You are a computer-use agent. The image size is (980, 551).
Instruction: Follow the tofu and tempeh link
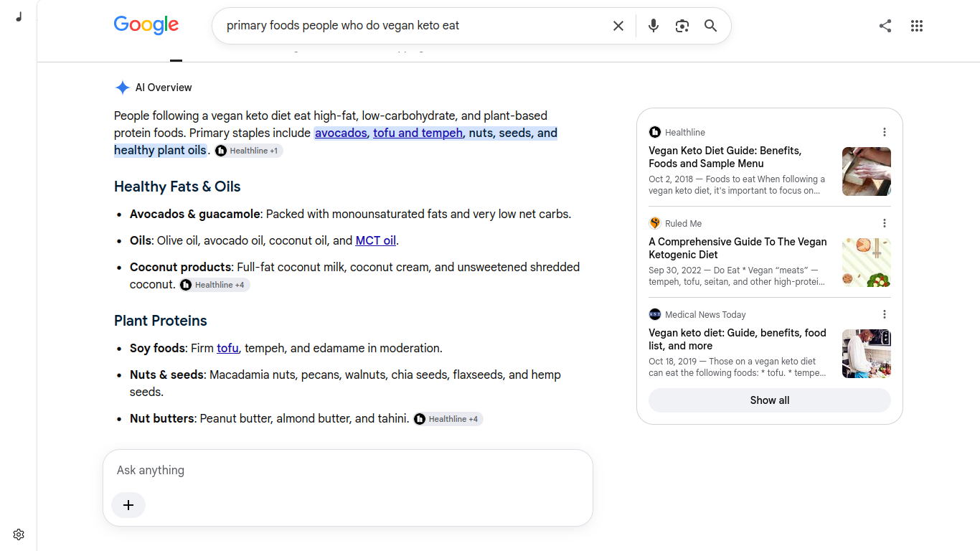418,133
